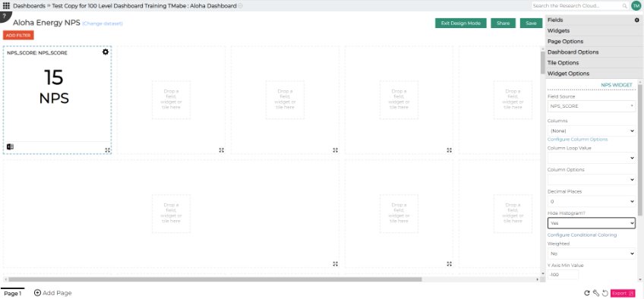This screenshot has width=644, height=299.
Task: Click the dashboard horizontal scrollbar thumb
Action: tap(216, 279)
